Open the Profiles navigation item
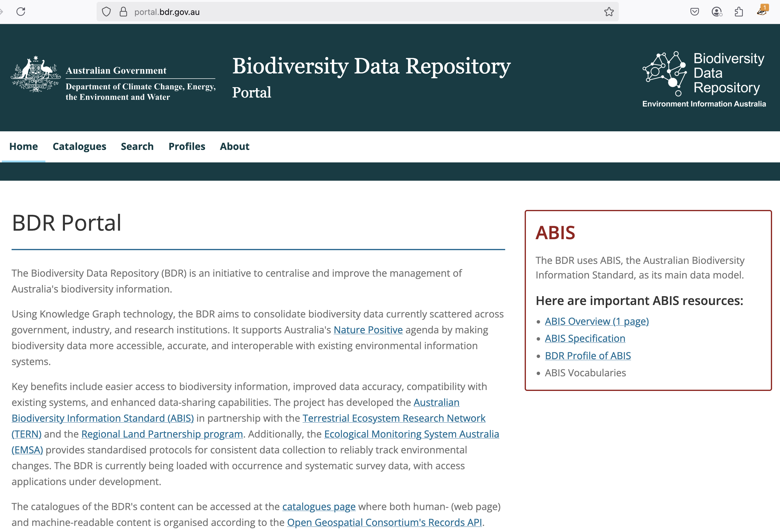The width and height of the screenshot is (780, 532). click(x=186, y=146)
